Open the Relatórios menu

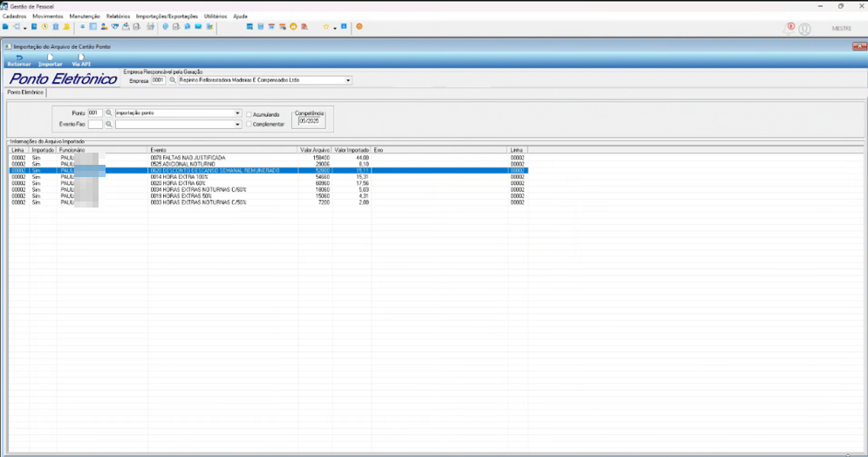[118, 17]
